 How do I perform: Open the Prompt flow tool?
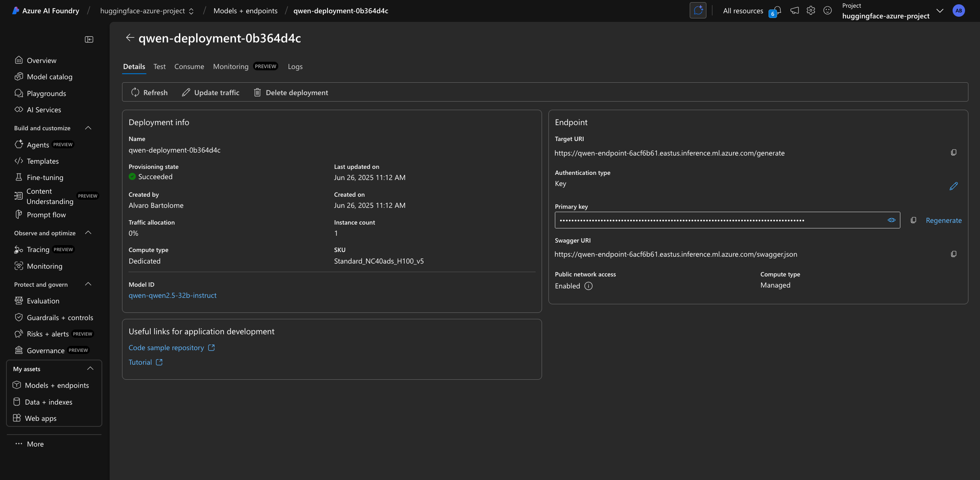click(46, 215)
